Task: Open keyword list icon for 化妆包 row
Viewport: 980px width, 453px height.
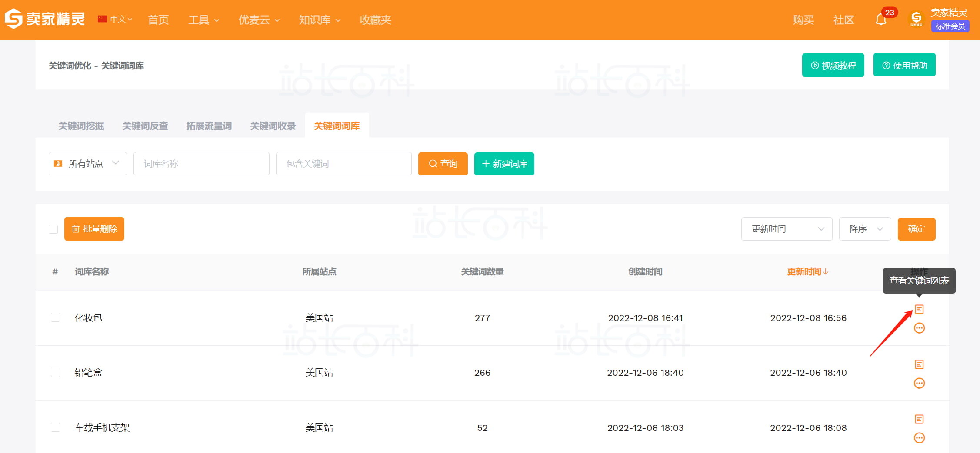Action: [920, 310]
